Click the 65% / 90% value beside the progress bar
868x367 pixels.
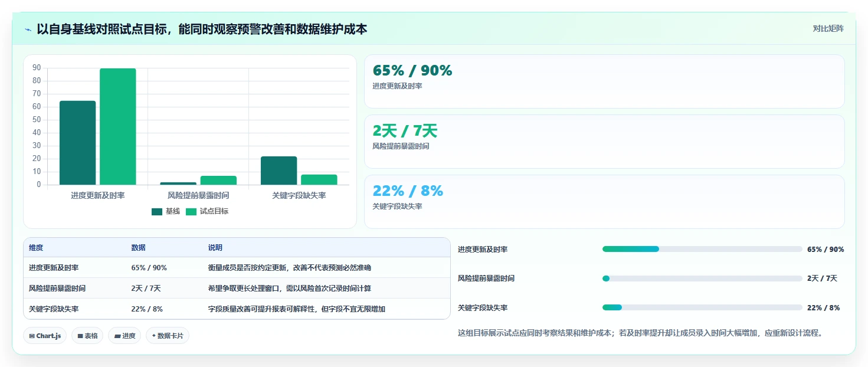tap(826, 250)
